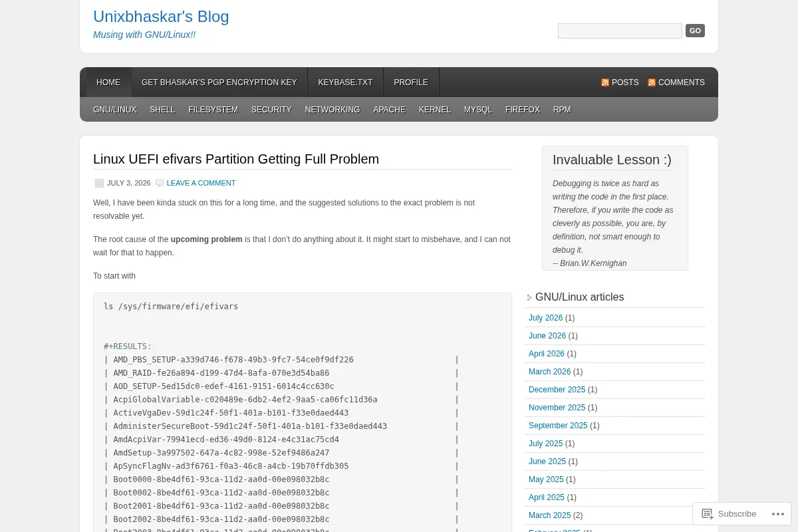Open the Unixbhaskar's Blog site title
Image resolution: width=798 pixels, height=532 pixels.
pyautogui.click(x=161, y=17)
